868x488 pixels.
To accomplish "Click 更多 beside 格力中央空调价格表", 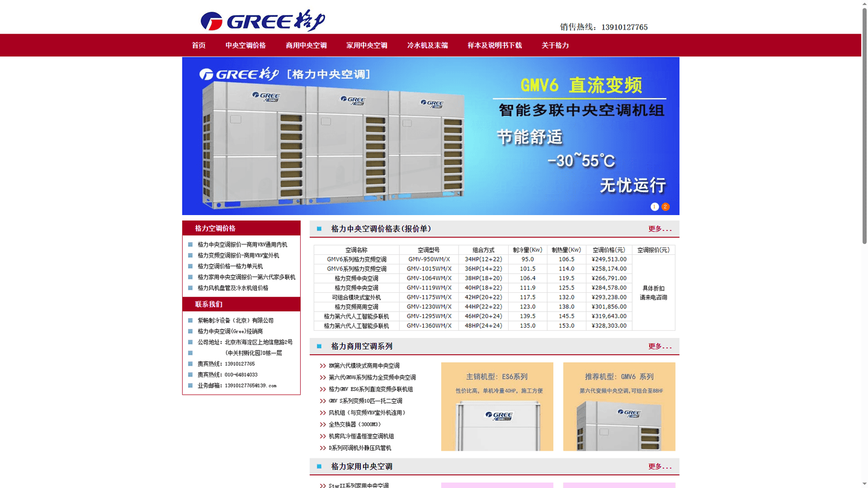I will (660, 229).
